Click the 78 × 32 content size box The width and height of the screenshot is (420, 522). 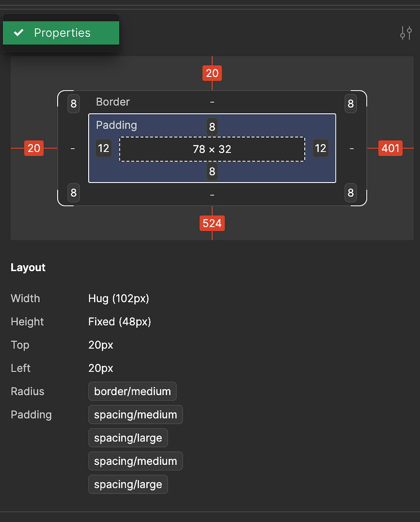pos(212,149)
